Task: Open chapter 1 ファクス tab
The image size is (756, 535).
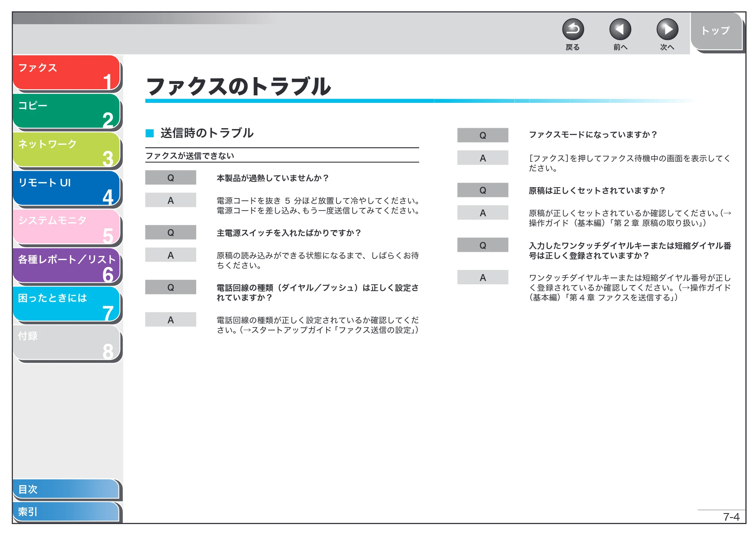Action: point(66,73)
